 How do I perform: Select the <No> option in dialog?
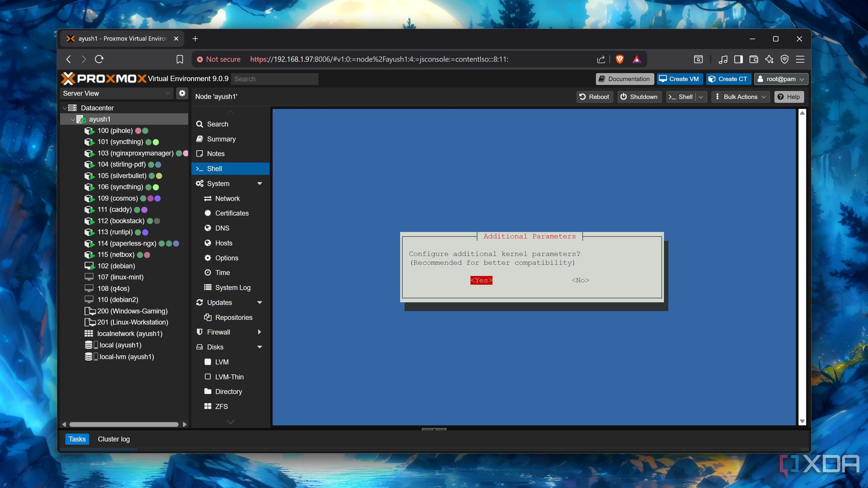tap(580, 280)
